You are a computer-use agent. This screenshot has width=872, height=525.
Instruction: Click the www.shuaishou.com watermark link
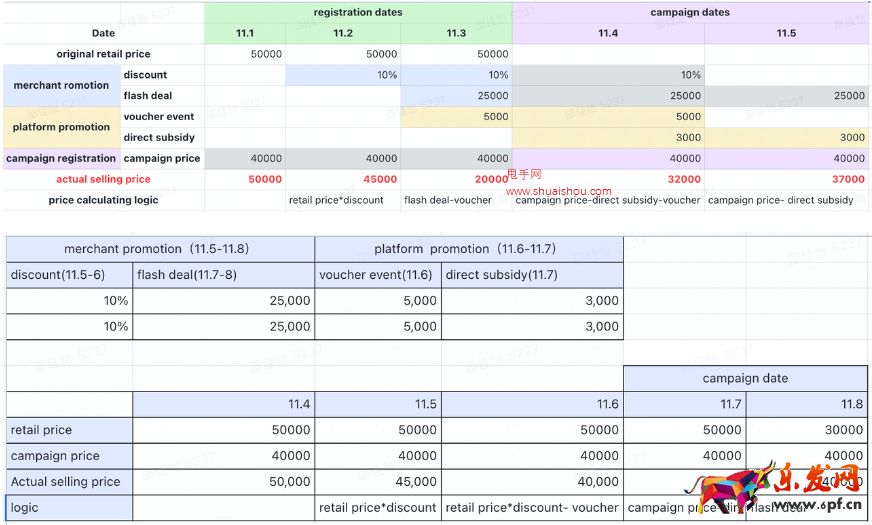559,191
